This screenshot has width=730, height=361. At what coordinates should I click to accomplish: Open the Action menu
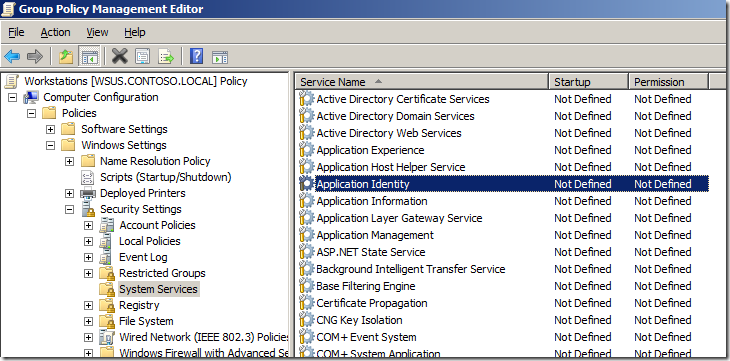(x=55, y=33)
